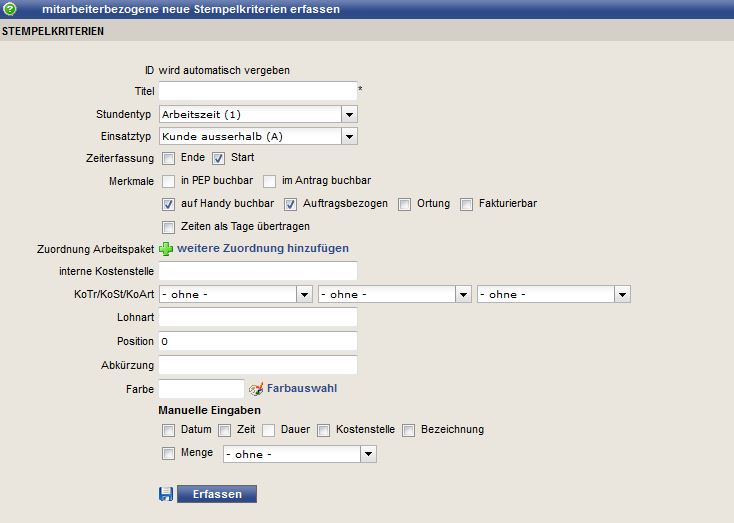Open the Farbauswahl link
This screenshot has width=734, height=523.
pos(302,388)
